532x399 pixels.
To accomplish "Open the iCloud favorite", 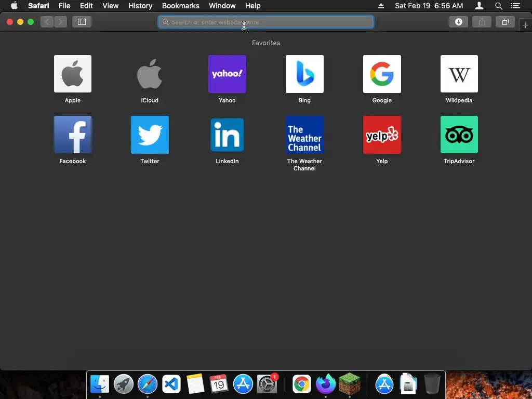I will (x=150, y=74).
